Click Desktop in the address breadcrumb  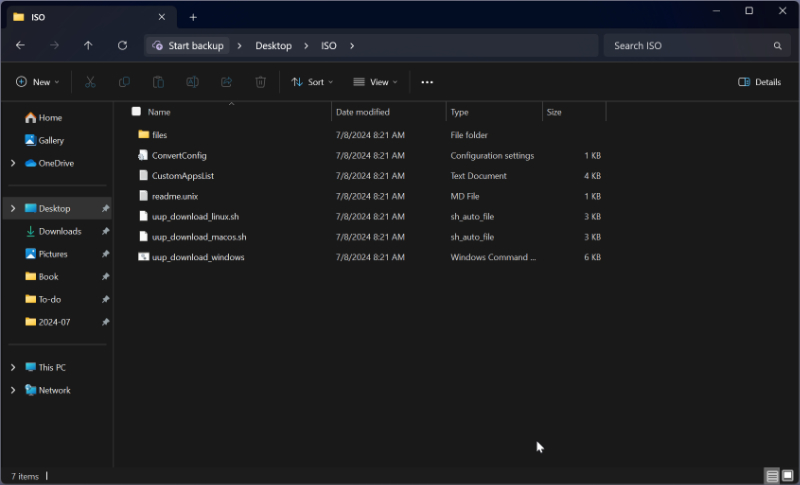pos(273,46)
